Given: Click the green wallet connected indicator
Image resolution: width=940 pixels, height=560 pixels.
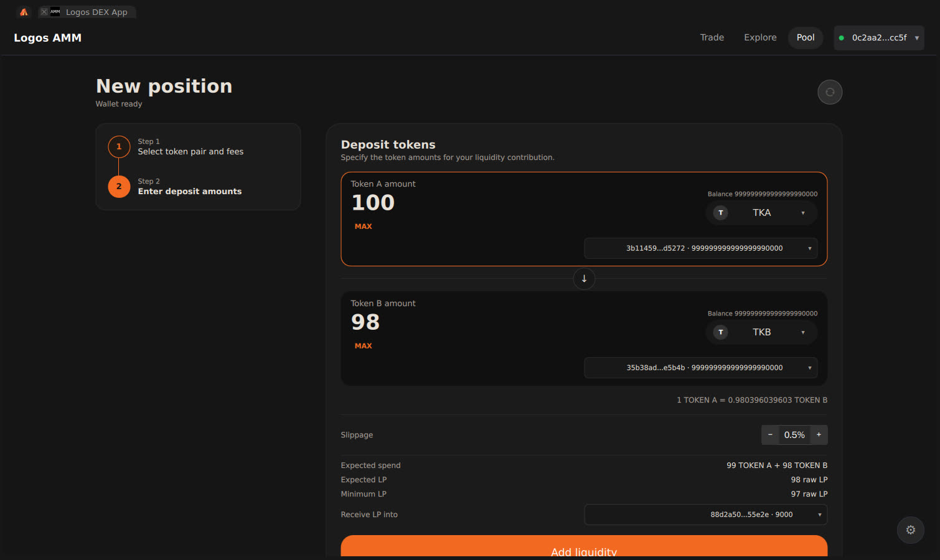Looking at the screenshot, I should click(x=842, y=38).
